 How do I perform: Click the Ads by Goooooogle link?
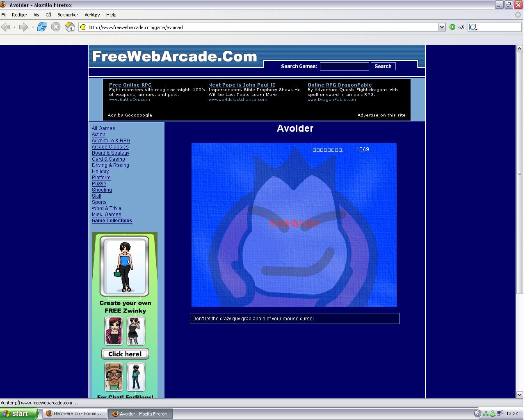pyautogui.click(x=130, y=115)
